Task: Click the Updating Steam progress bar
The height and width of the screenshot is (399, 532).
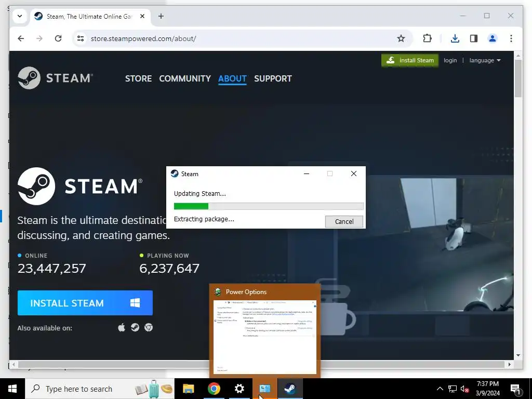Action: 269,206
